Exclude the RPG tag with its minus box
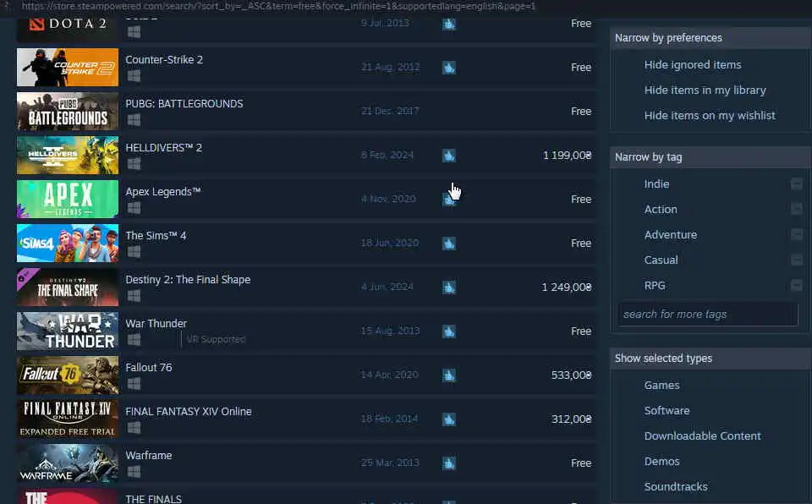Viewport: 812px width, 504px height. click(x=797, y=286)
